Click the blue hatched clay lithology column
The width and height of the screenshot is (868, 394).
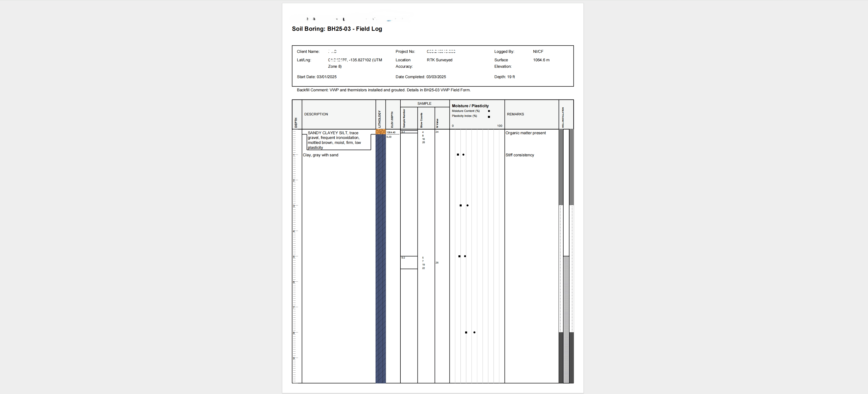[380, 236]
